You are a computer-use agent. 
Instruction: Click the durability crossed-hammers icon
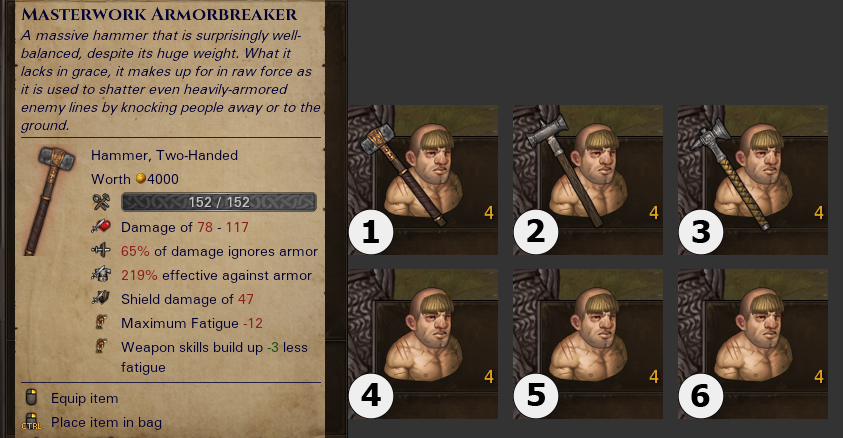click(101, 203)
